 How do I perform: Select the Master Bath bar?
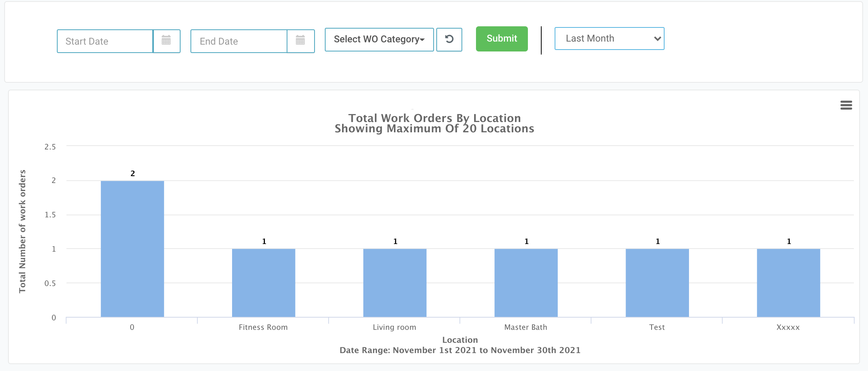pyautogui.click(x=526, y=283)
